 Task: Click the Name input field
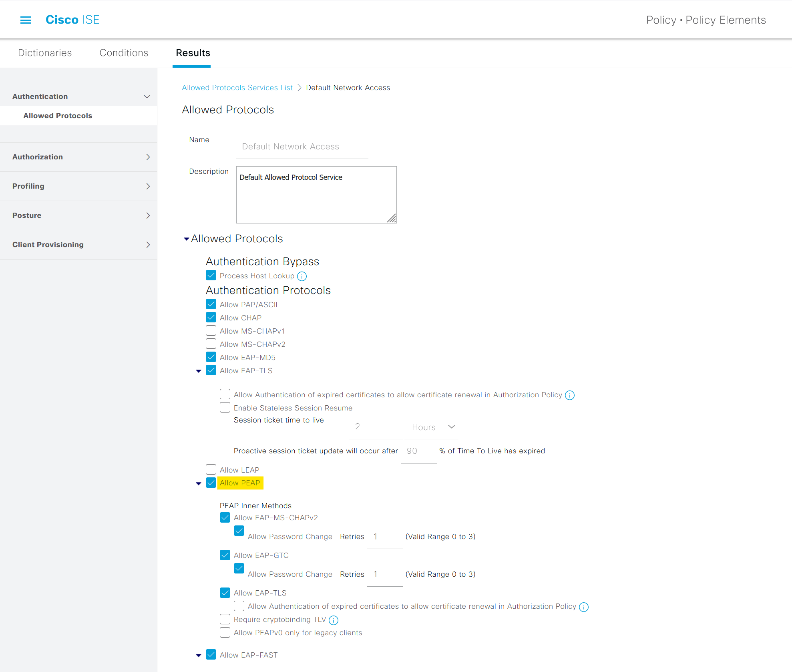[x=302, y=146]
